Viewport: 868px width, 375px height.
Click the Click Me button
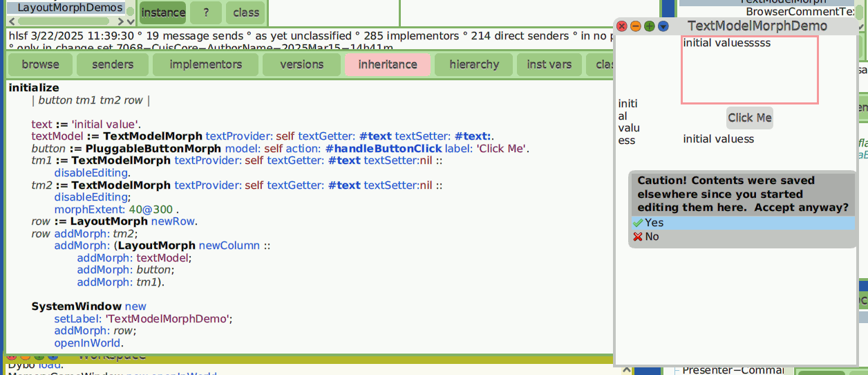coord(749,118)
